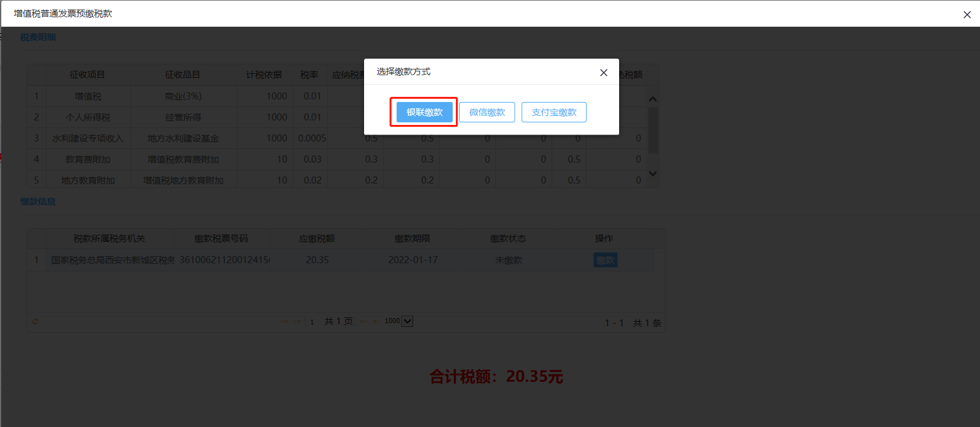Click the 缴款税票号码 column header

tap(221, 239)
